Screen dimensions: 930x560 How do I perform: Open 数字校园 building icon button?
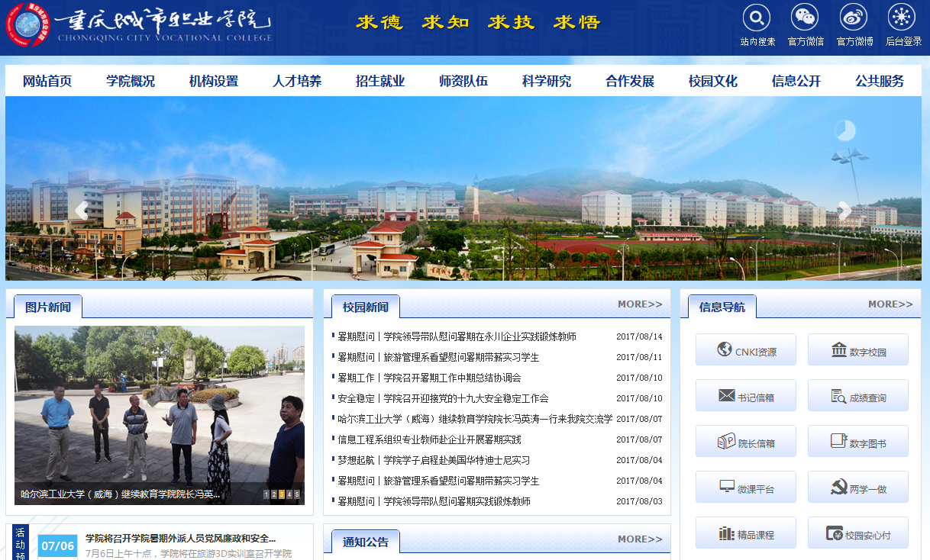click(857, 350)
